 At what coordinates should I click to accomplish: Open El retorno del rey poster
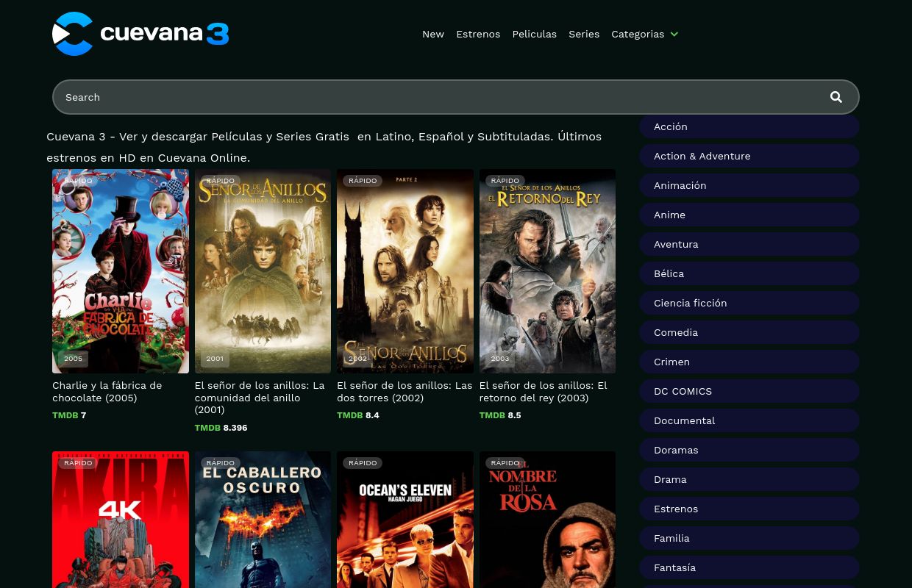click(x=547, y=271)
